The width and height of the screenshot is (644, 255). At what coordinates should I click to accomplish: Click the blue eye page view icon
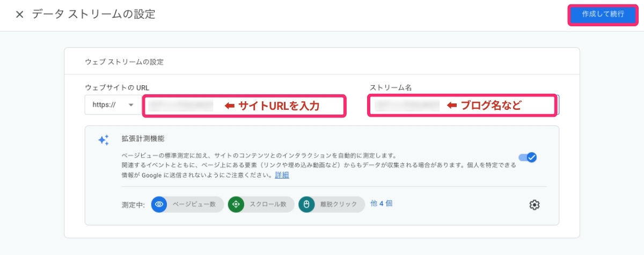[x=159, y=204]
